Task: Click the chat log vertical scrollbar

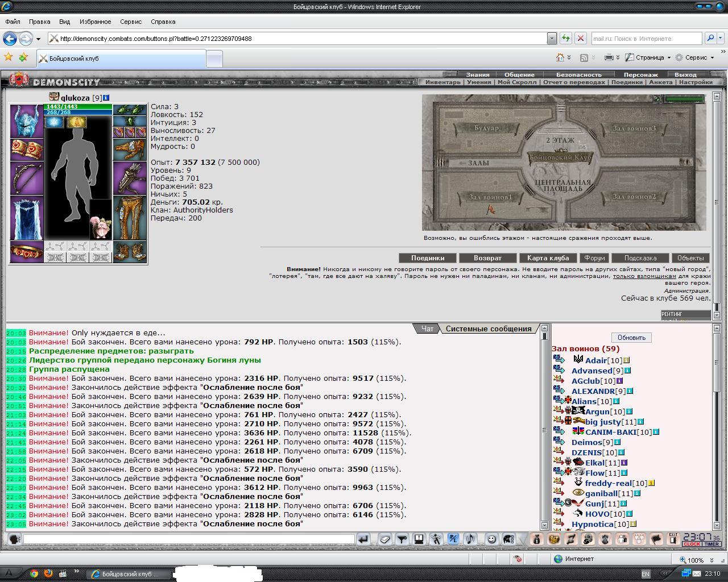Action: [x=544, y=426]
